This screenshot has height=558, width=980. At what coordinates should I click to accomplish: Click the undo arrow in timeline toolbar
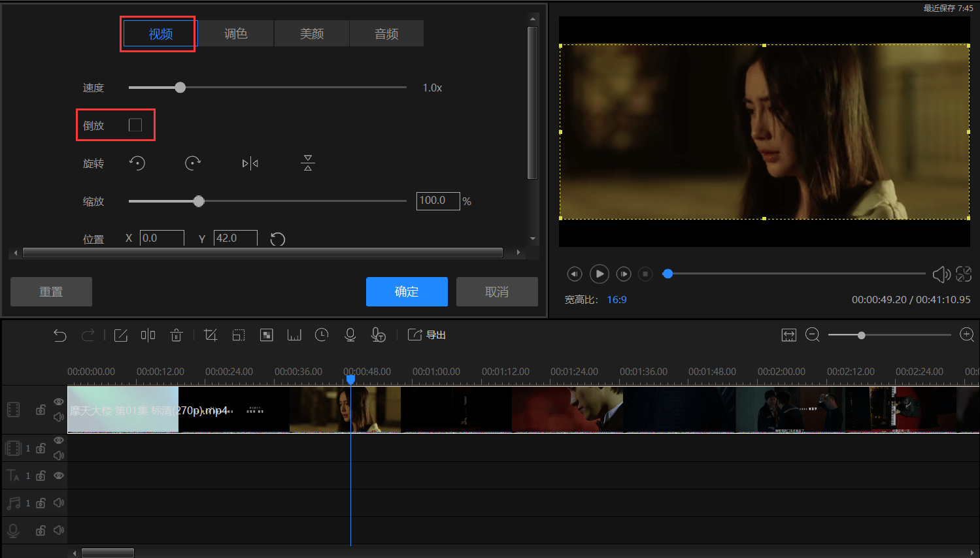[x=60, y=335]
